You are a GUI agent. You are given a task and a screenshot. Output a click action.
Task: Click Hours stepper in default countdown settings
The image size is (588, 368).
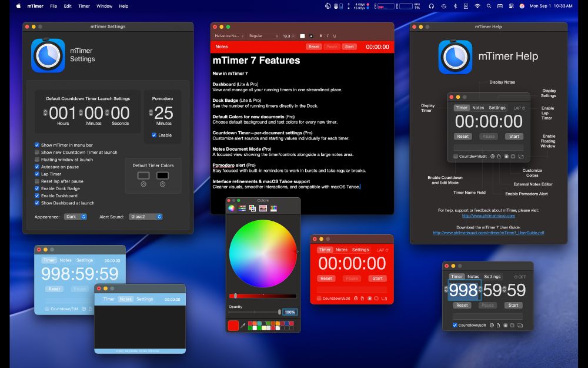[x=45, y=112]
